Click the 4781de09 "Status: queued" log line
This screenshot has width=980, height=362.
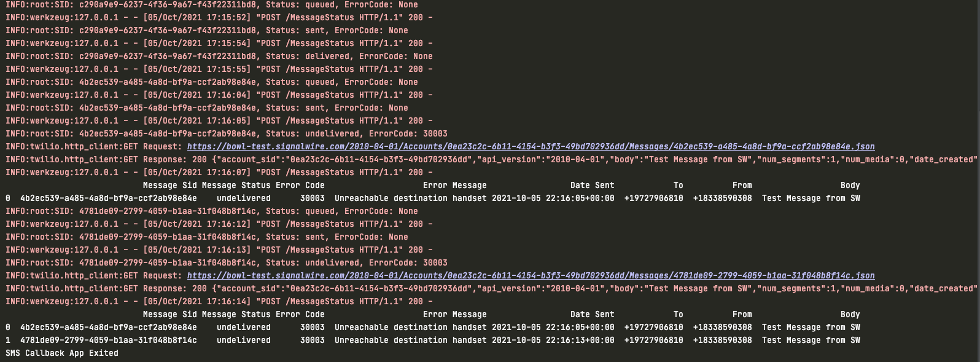pyautogui.click(x=211, y=211)
